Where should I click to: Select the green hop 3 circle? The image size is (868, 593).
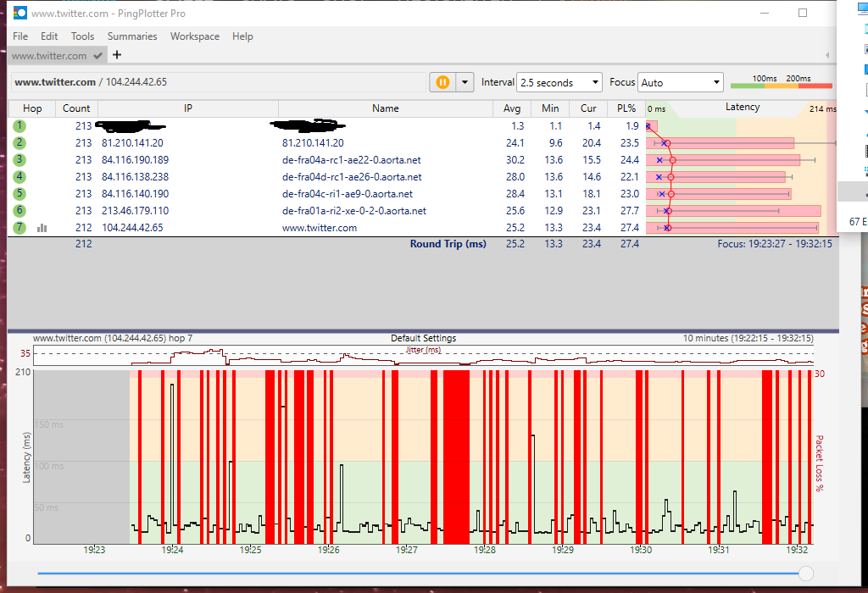coord(19,160)
